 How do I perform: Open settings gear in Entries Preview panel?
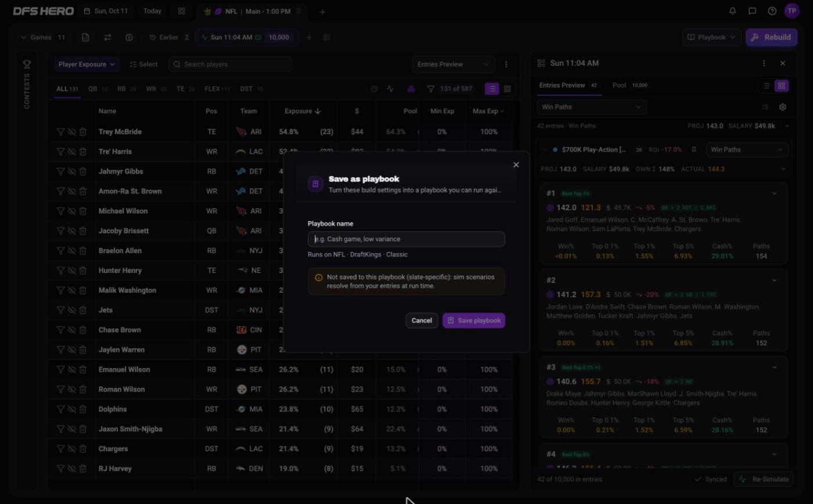(783, 107)
